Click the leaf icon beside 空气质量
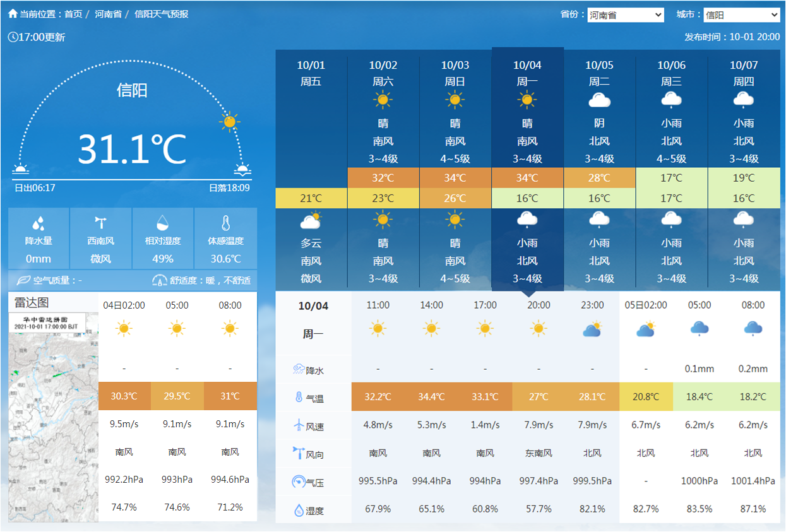The image size is (786, 532). (23, 280)
